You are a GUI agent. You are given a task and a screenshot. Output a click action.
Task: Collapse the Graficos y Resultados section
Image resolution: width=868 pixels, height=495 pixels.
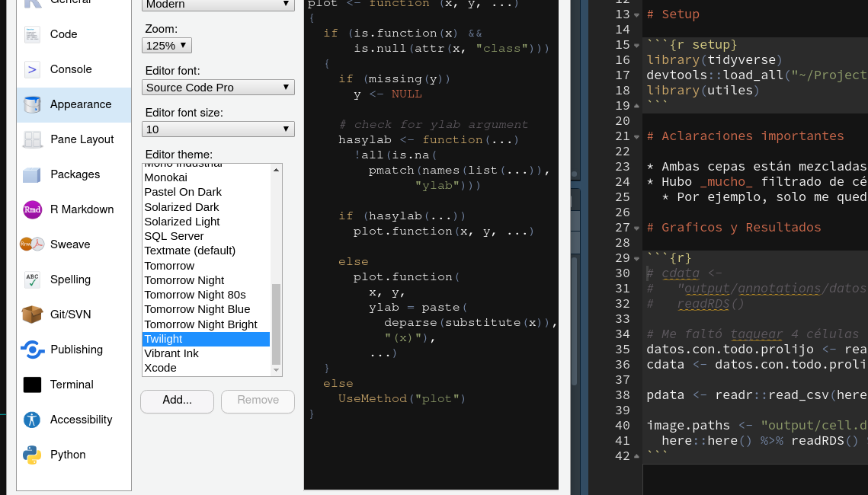637,228
